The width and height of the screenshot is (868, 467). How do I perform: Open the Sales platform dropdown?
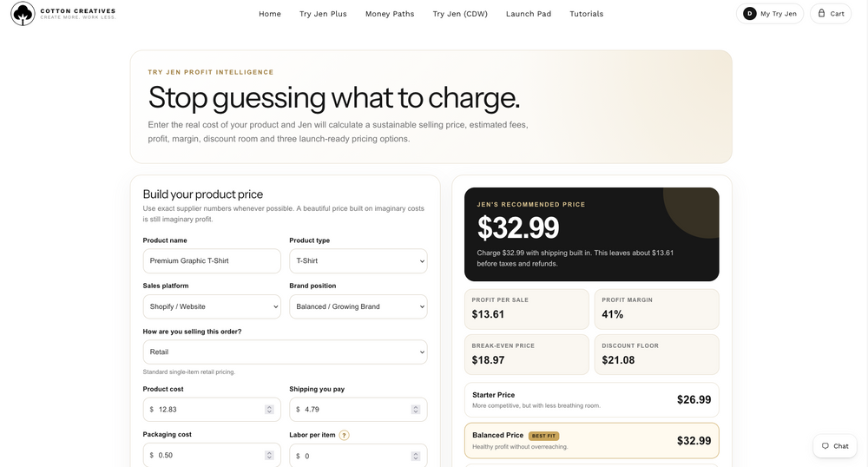[x=212, y=306]
